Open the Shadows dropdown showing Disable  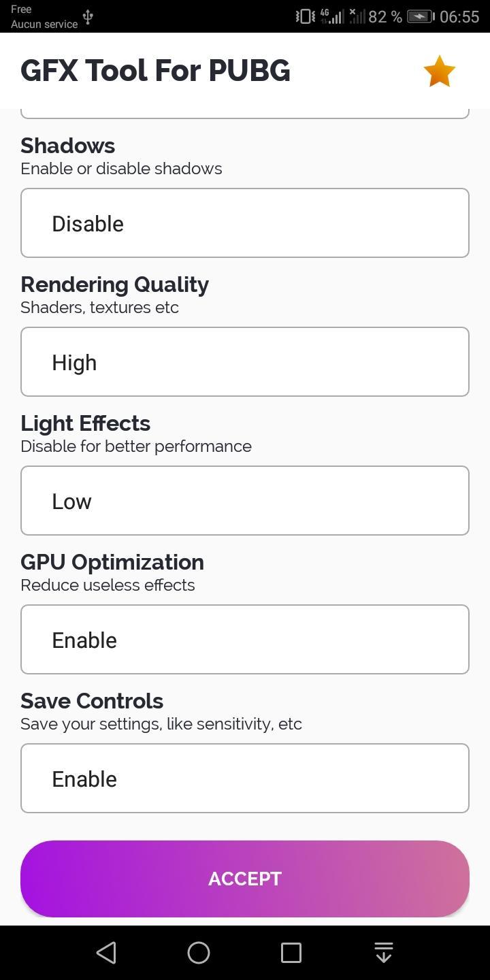[x=245, y=223]
